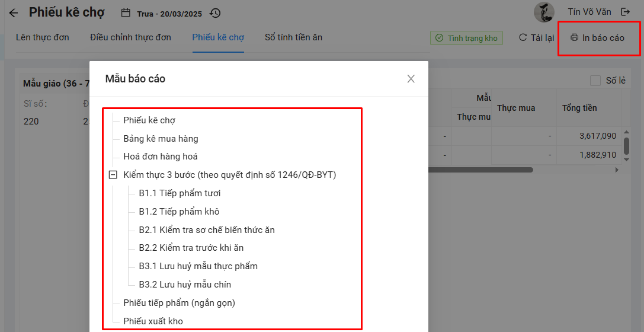Go to Sổ tính tiền ăn tab

[293, 37]
